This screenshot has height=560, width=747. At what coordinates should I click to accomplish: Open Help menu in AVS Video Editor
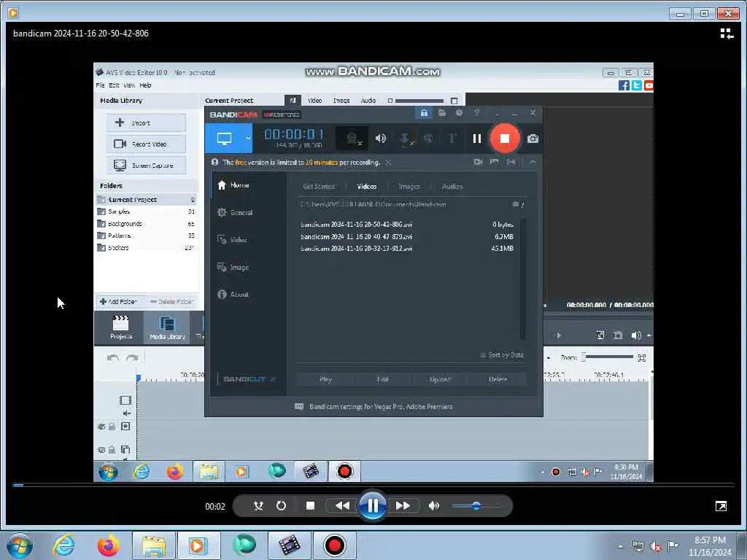point(145,85)
